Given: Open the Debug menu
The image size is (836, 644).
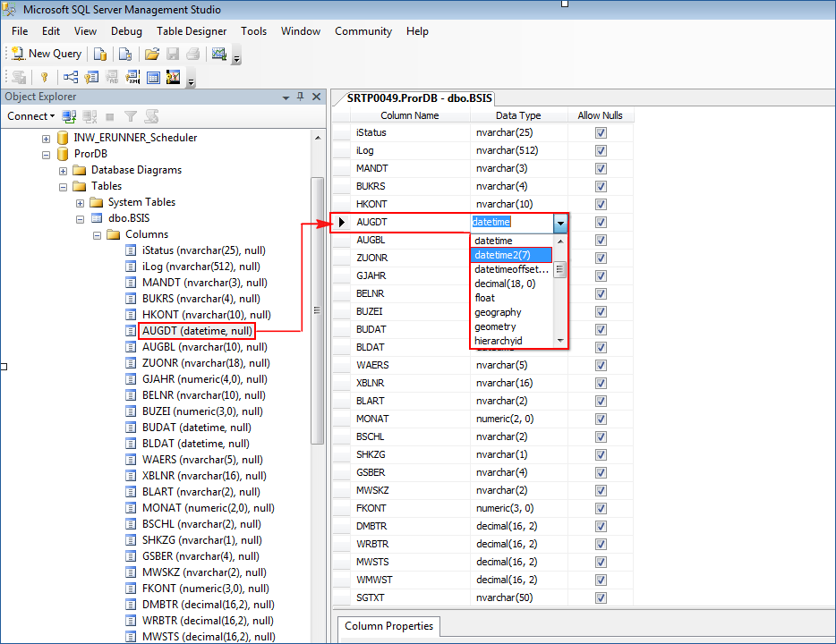Looking at the screenshot, I should (126, 31).
